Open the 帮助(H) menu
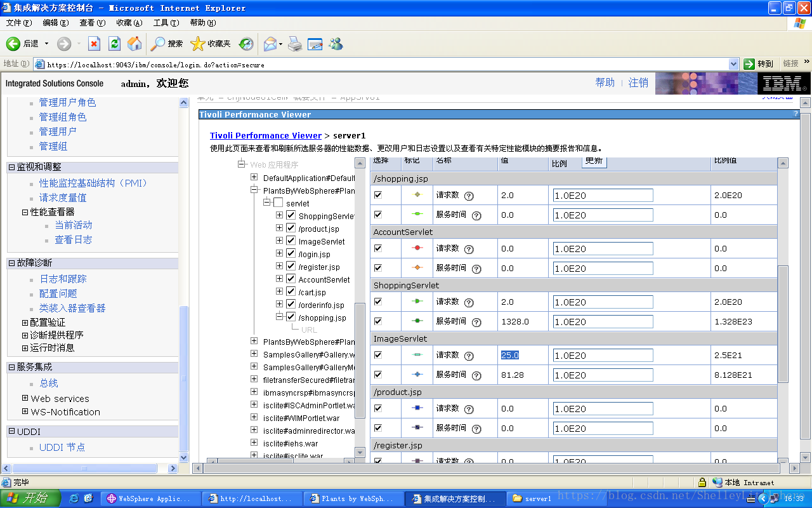812x508 pixels. [x=203, y=23]
